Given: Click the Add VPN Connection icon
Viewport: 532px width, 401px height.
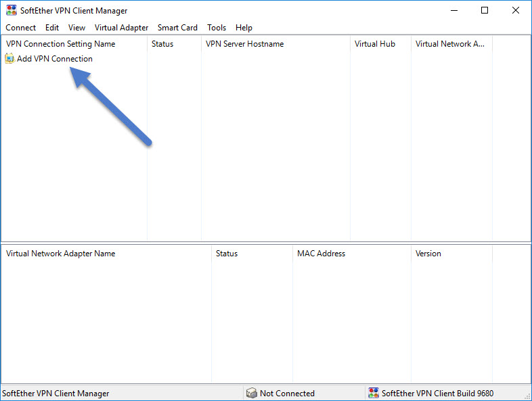Looking at the screenshot, I should pyautogui.click(x=9, y=59).
